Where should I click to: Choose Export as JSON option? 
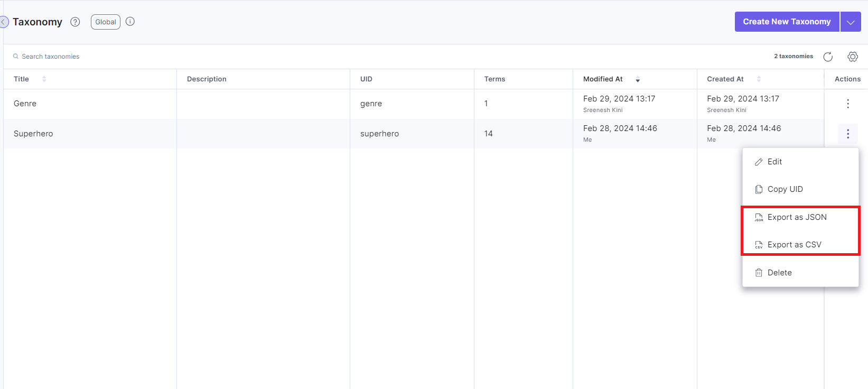(800, 217)
